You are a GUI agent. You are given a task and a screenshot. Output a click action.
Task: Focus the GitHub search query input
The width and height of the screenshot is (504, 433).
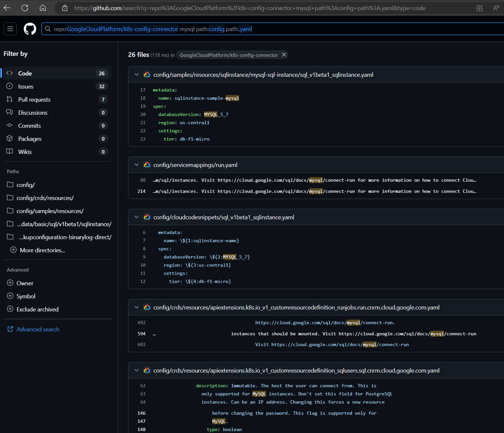click(273, 29)
